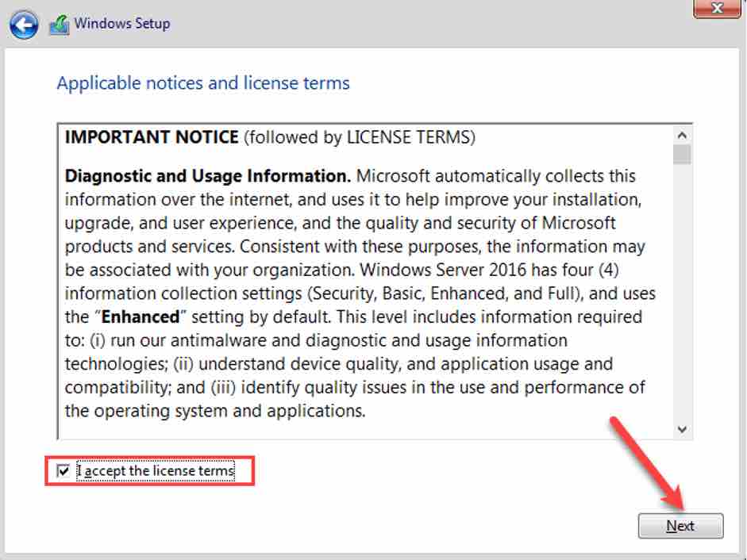
Task: Click the bold 'Diagnostic and Usage Information.' heading
Action: pos(207,176)
